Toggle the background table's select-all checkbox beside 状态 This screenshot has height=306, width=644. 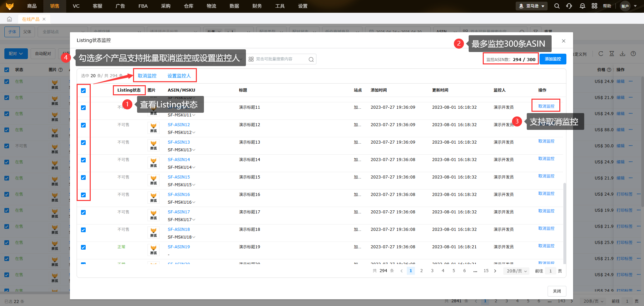tap(7, 70)
